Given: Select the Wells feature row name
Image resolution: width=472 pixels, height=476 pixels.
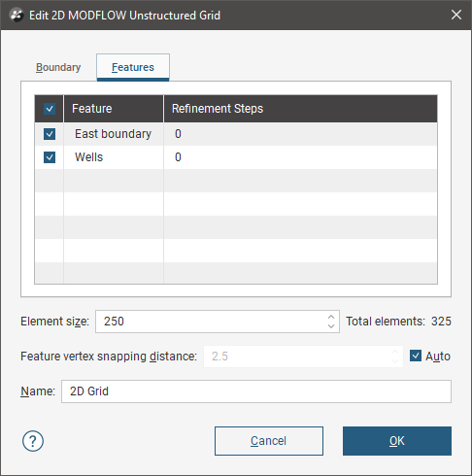Looking at the screenshot, I should (89, 157).
